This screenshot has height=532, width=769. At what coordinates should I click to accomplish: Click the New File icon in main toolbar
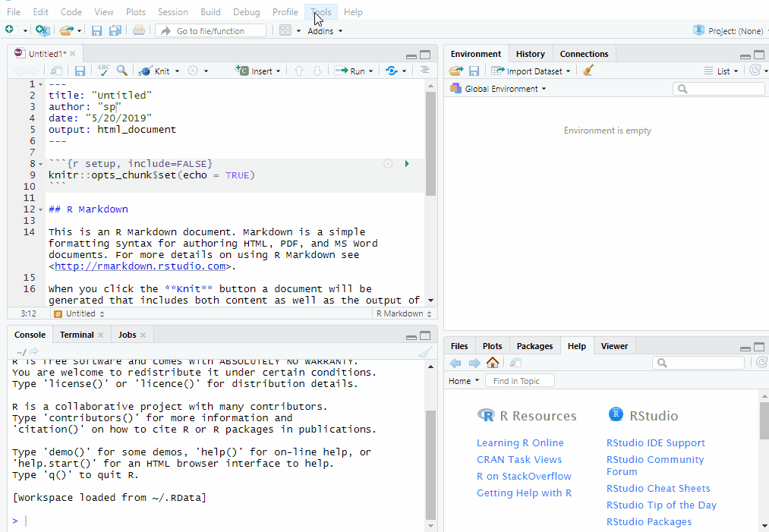click(x=9, y=30)
